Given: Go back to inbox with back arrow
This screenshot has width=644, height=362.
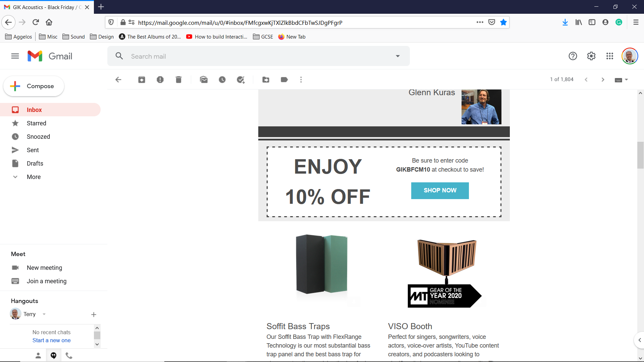Looking at the screenshot, I should pos(118,79).
